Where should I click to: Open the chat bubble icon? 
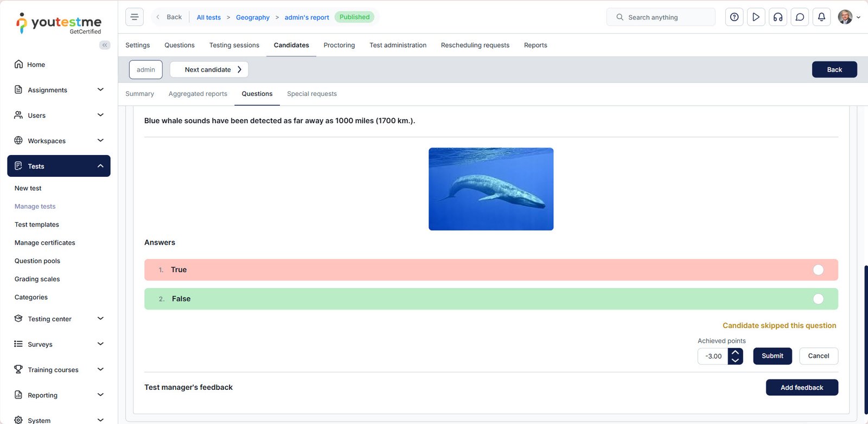click(x=800, y=17)
